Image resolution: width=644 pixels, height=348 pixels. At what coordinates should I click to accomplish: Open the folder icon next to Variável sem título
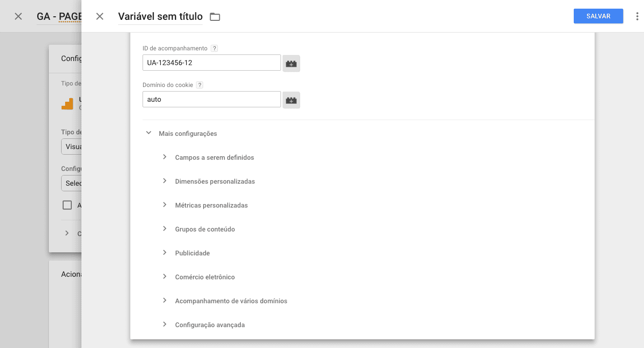(x=214, y=16)
